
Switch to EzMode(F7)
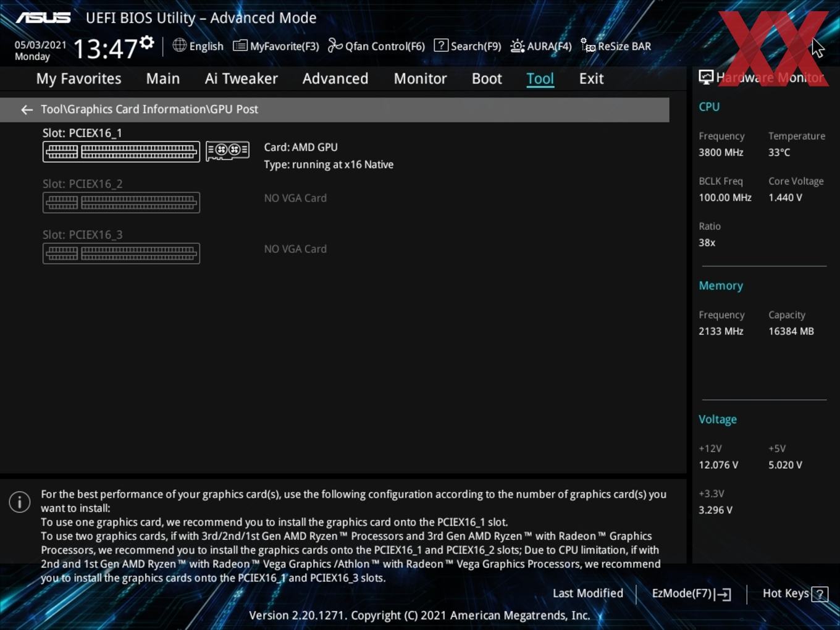point(691,594)
